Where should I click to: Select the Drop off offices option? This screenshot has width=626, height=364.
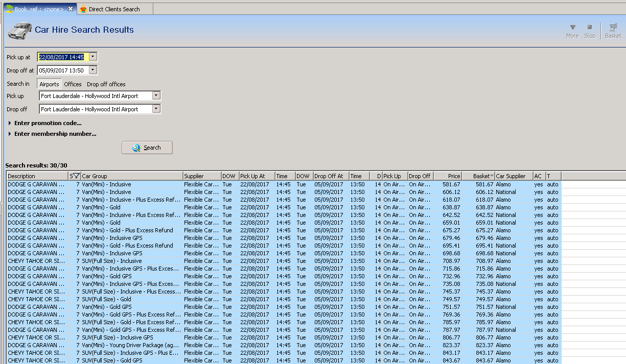[106, 84]
